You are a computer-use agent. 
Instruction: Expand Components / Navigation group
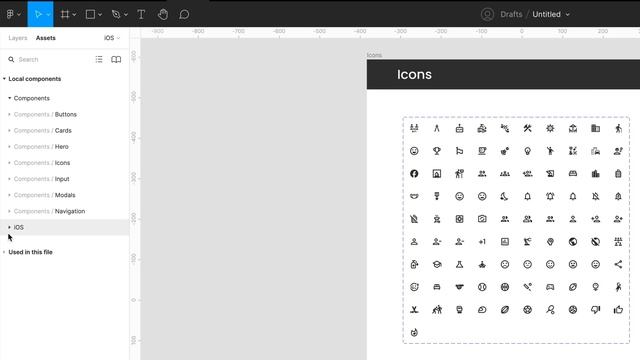point(9,211)
